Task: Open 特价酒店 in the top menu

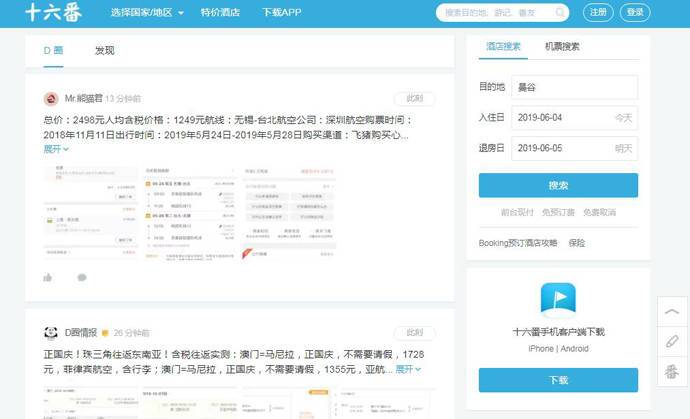Action: click(220, 12)
